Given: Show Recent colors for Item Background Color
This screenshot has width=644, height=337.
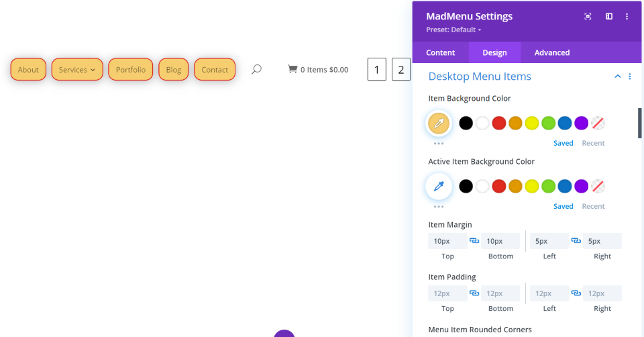Looking at the screenshot, I should click(593, 143).
